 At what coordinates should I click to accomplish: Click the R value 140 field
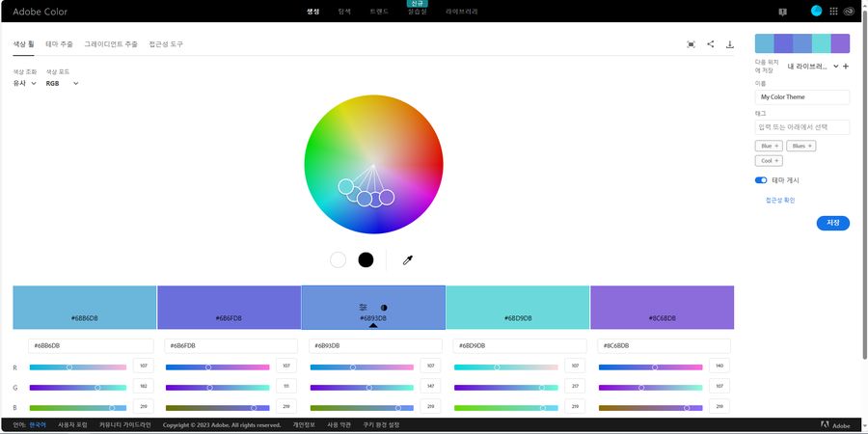point(719,366)
